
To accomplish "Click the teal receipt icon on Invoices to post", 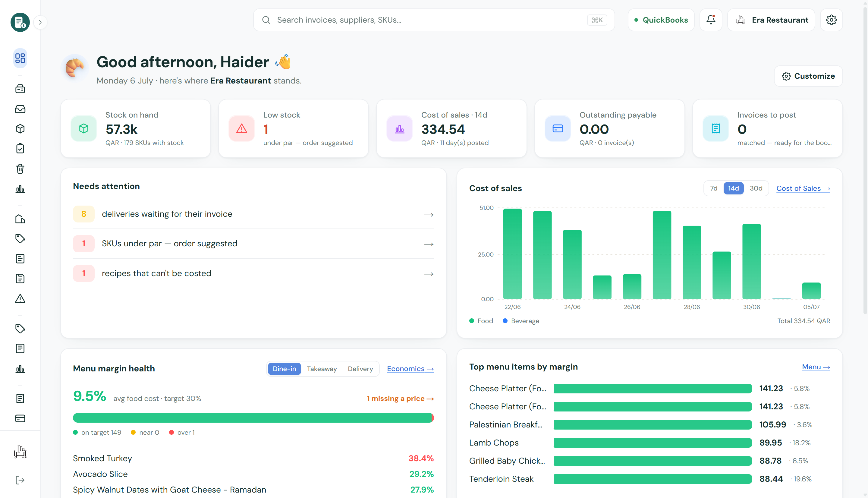I will (715, 129).
